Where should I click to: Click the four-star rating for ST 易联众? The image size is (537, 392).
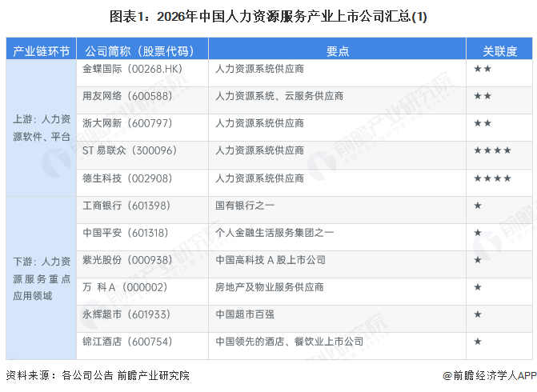point(492,150)
